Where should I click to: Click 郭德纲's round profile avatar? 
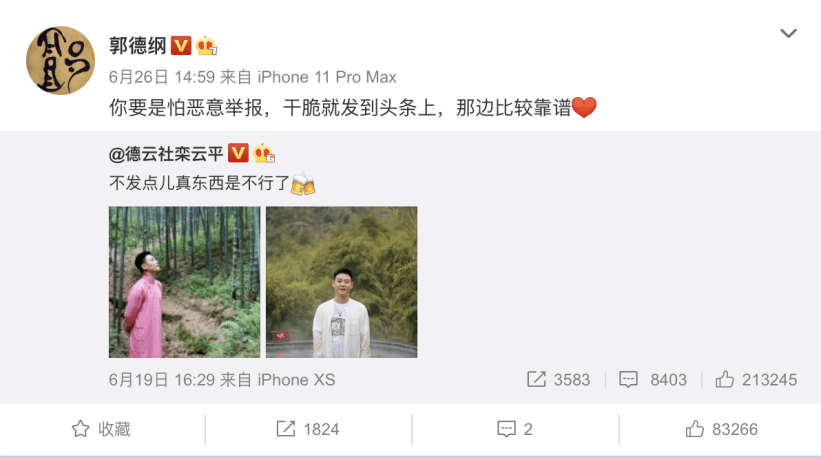[x=61, y=60]
